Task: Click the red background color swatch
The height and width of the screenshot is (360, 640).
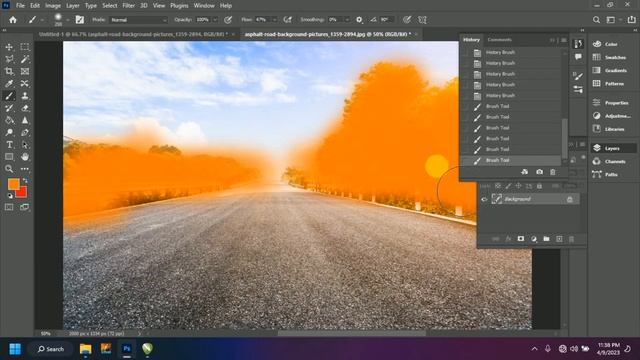Action: click(x=22, y=193)
